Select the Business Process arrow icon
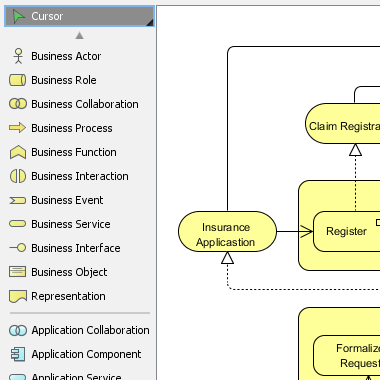The width and height of the screenshot is (380, 380). (x=17, y=128)
